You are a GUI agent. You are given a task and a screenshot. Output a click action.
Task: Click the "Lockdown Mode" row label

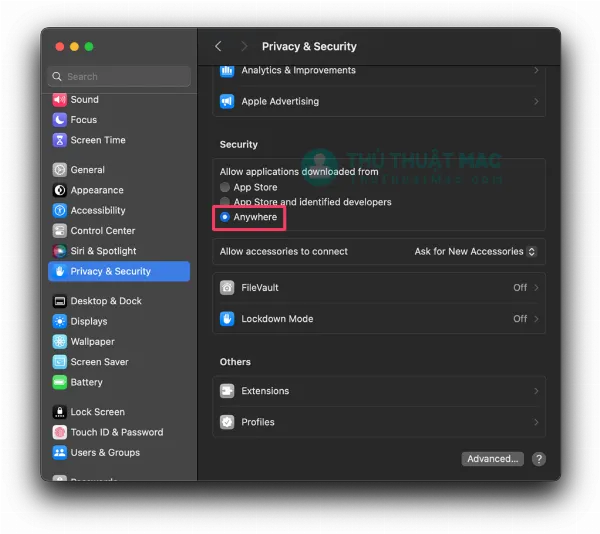pyautogui.click(x=277, y=319)
